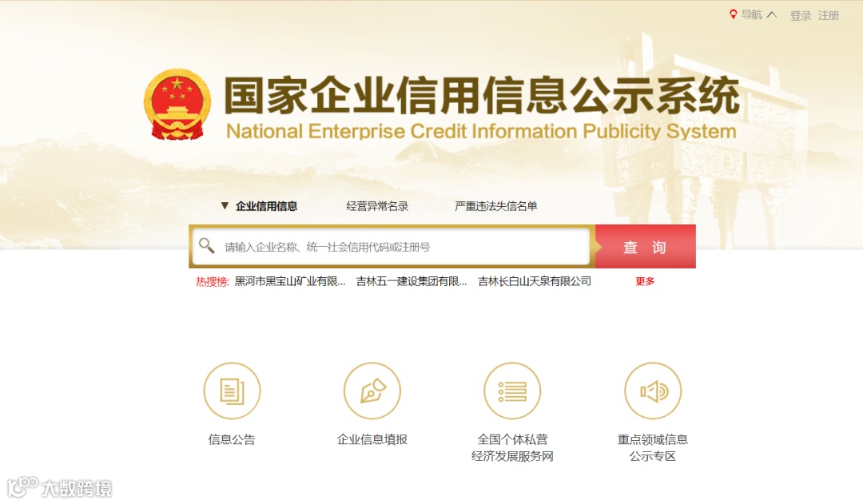Screen dimensions: 863x504
Task: Open the 重点领域信息 speaker icon
Action: pyautogui.click(x=653, y=391)
